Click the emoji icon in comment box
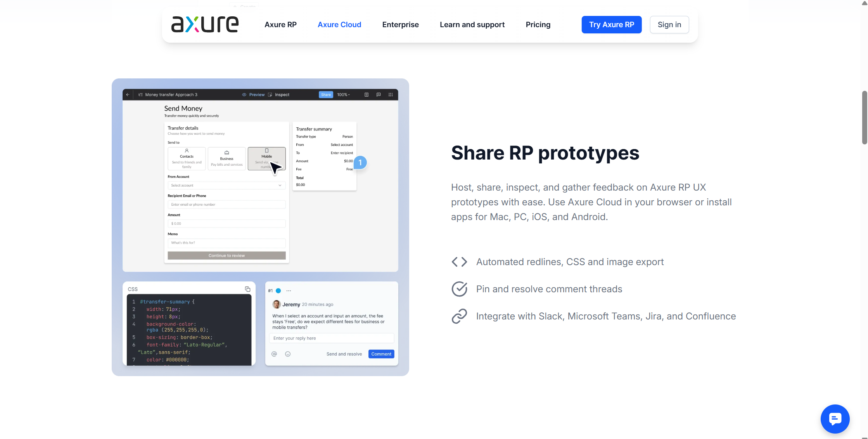The image size is (868, 439). tap(288, 354)
